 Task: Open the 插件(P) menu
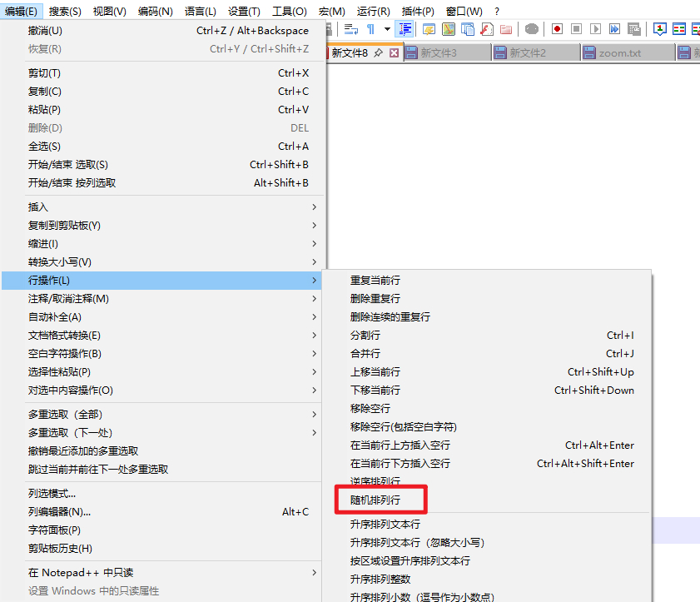(418, 12)
